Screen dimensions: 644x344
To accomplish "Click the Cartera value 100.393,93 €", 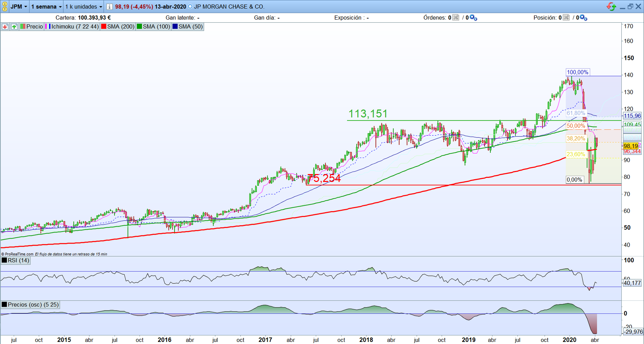I will (x=94, y=18).
